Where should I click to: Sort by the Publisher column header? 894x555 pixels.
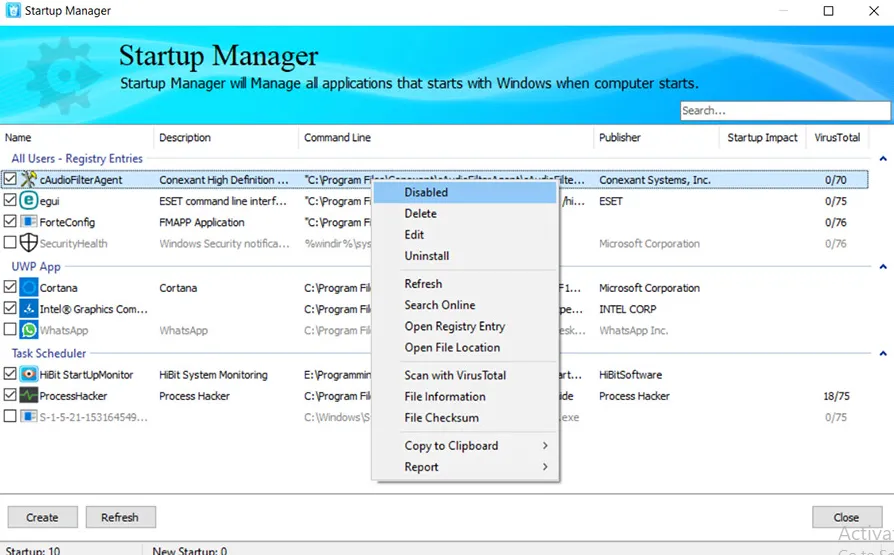(x=657, y=137)
